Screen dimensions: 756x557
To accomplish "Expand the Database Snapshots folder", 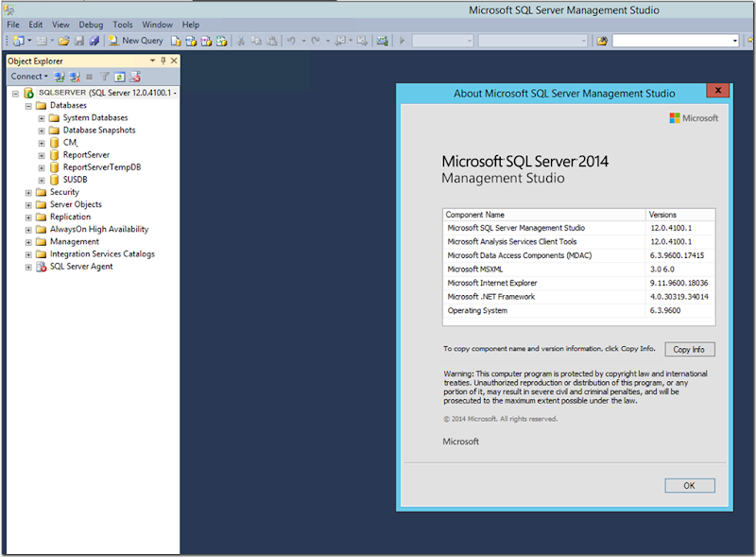I will (42, 131).
